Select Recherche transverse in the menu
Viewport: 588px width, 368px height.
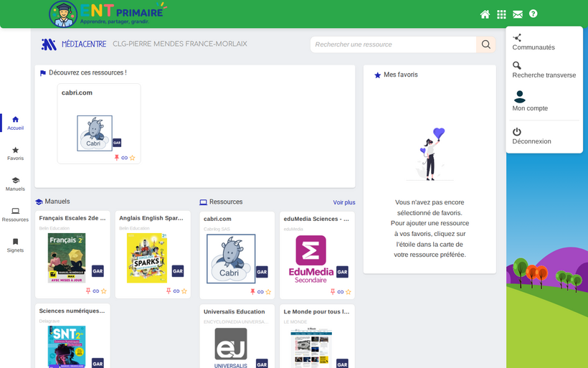[544, 70]
